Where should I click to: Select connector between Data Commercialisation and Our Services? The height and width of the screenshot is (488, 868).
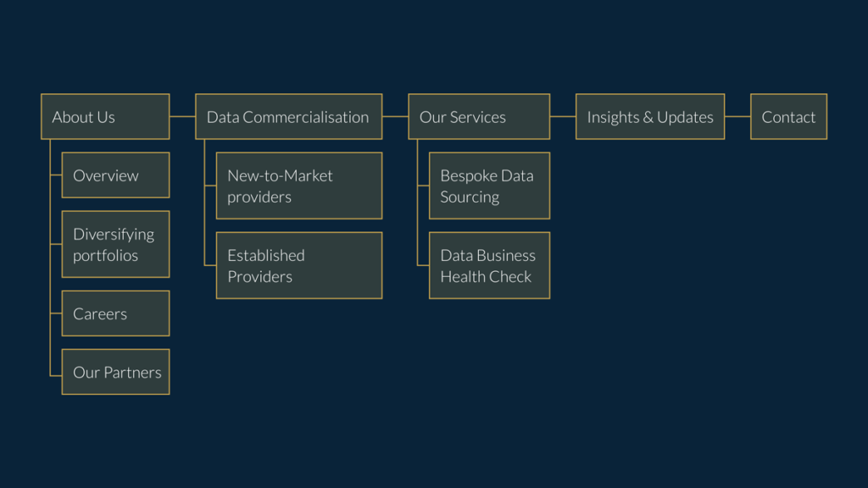coord(395,116)
